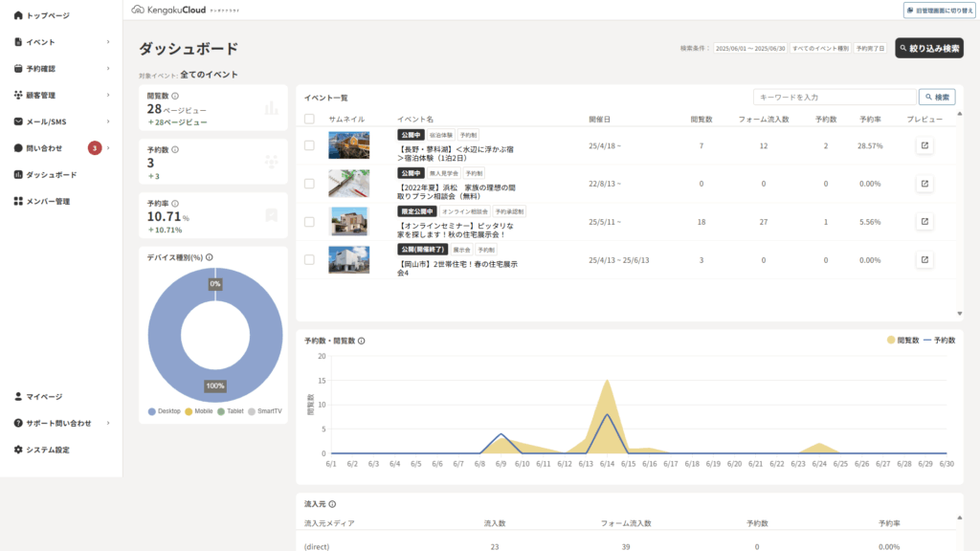Viewport: 980px width, 551px height.
Task: Select the checkbox for 岡山市 2世帯住宅 event
Action: [x=309, y=259]
